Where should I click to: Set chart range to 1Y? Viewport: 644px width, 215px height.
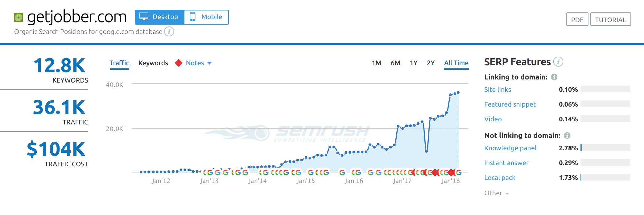click(x=414, y=63)
